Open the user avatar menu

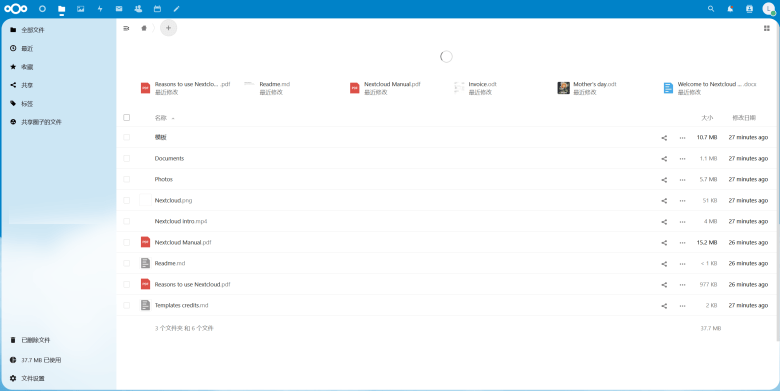point(769,8)
